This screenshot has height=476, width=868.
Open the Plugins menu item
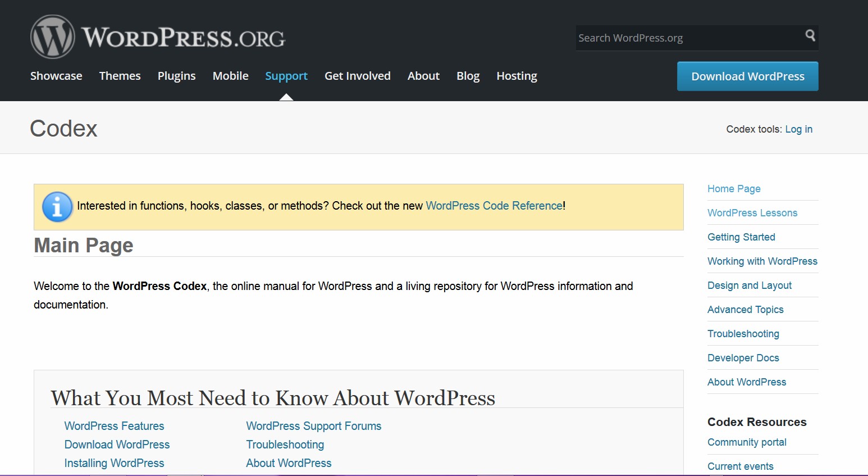point(177,76)
